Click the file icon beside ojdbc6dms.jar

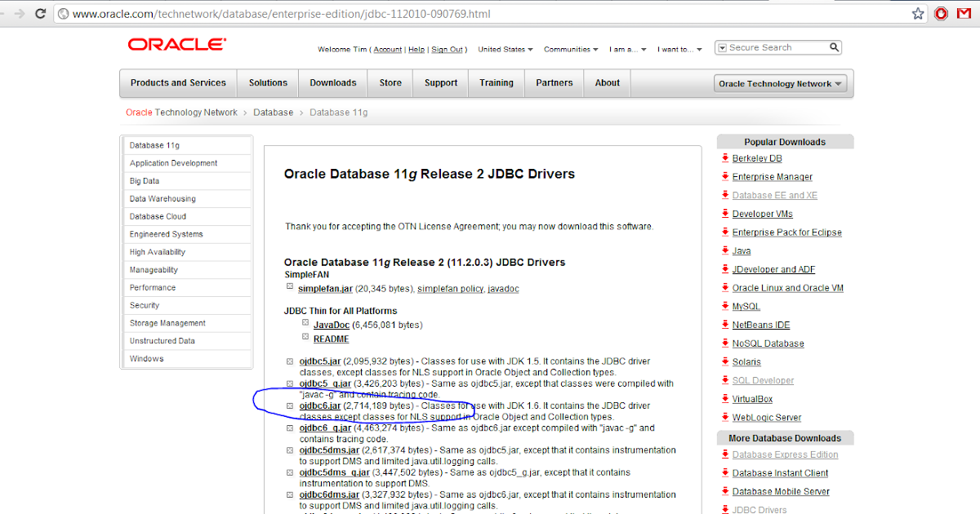pyautogui.click(x=290, y=494)
